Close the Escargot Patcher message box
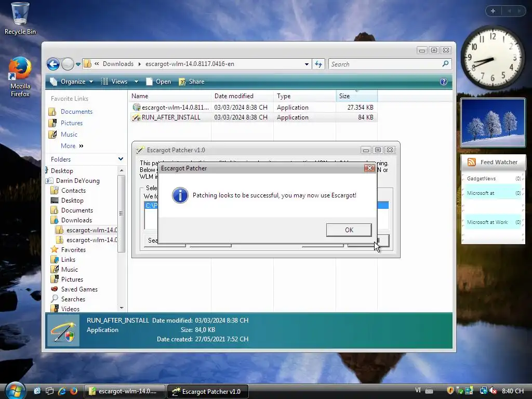The image size is (532, 399). (369, 168)
